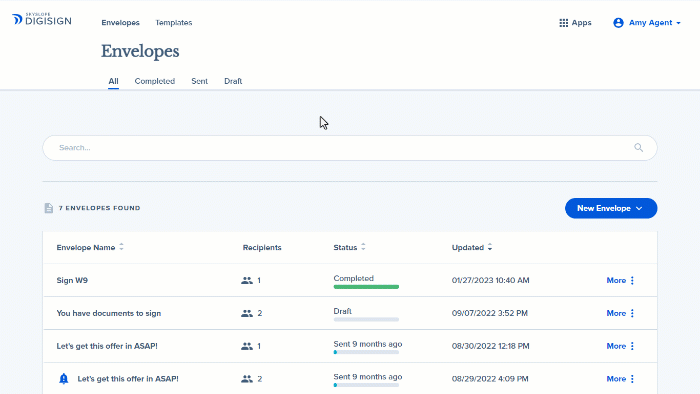Click date 08/30/2022 12:18 PM

click(491, 346)
